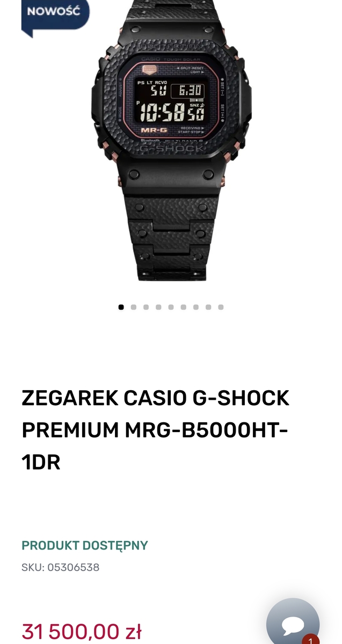The height and width of the screenshot is (644, 342).
Task: Tap the black textured watch bracelet
Action: [x=171, y=231]
